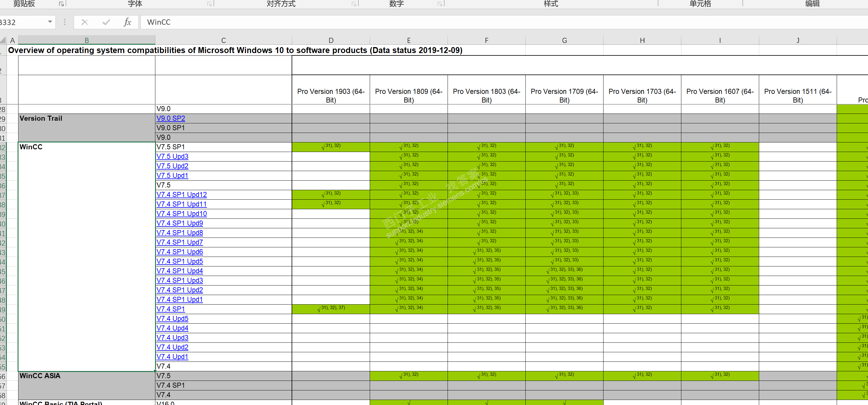The width and height of the screenshot is (868, 405).
Task: Open the 剪贴板 group dialog launcher
Action: click(x=61, y=4)
